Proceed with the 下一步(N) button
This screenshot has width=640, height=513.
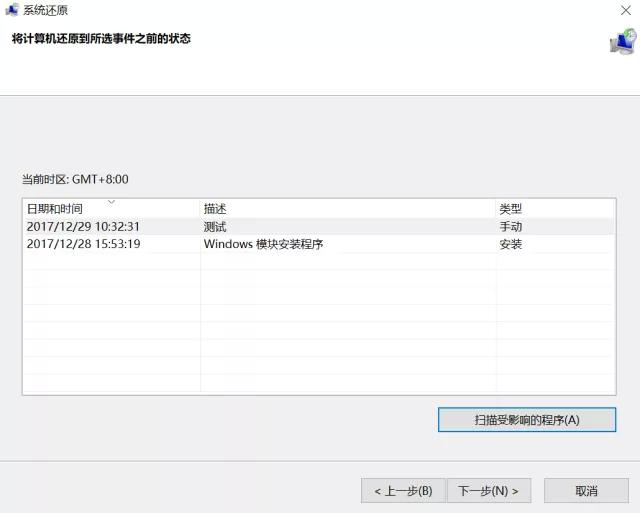click(489, 491)
